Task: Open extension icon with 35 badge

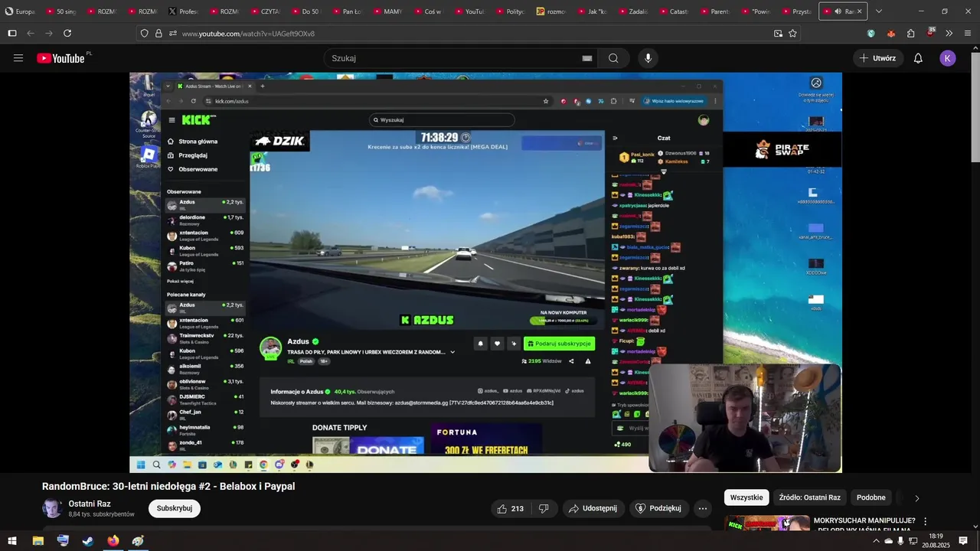Action: click(929, 34)
